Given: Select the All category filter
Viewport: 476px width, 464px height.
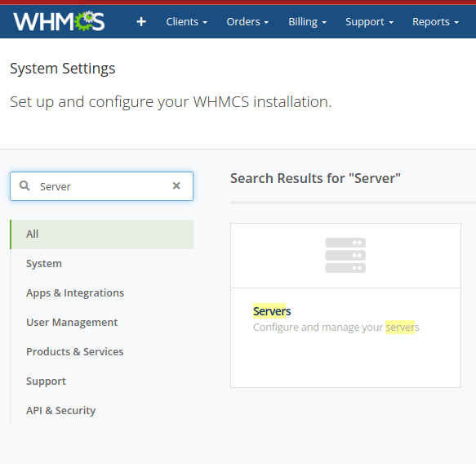Looking at the screenshot, I should [102, 234].
